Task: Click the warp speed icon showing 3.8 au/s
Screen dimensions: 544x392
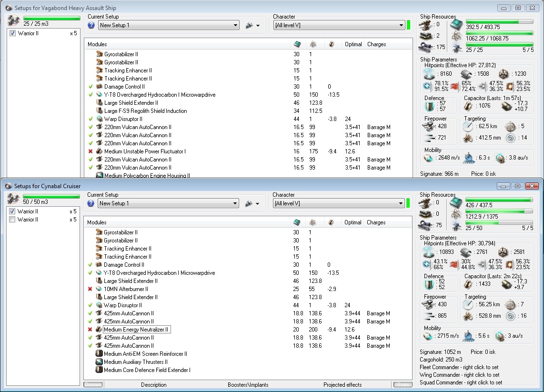Action: pos(500,158)
